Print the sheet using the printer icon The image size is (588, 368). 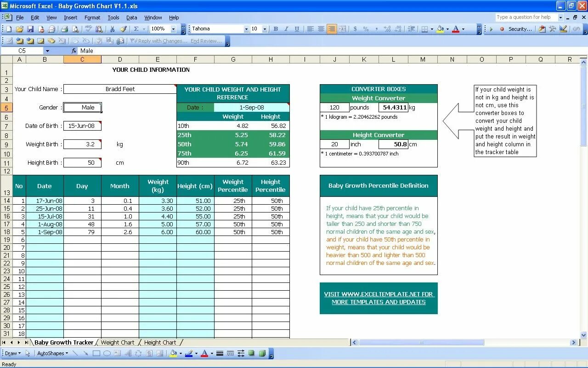tap(65, 29)
